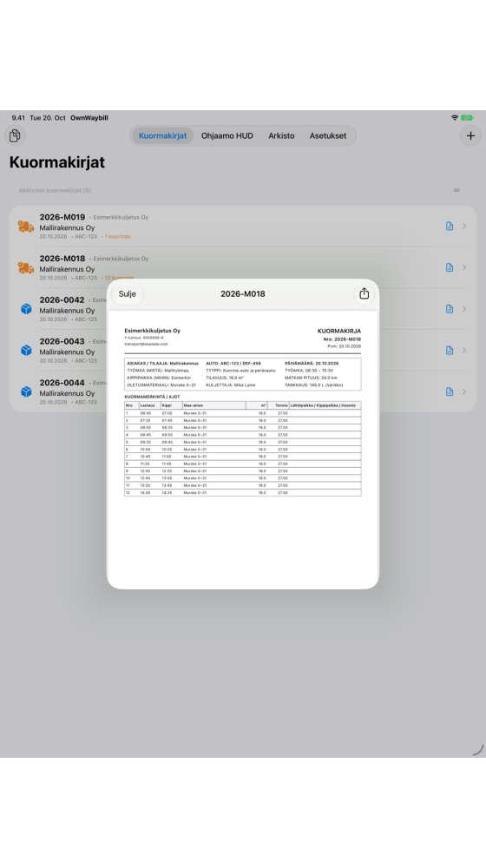Click the KUORMAKIRJA heading in the preview
The height and width of the screenshot is (868, 486).
point(339,331)
